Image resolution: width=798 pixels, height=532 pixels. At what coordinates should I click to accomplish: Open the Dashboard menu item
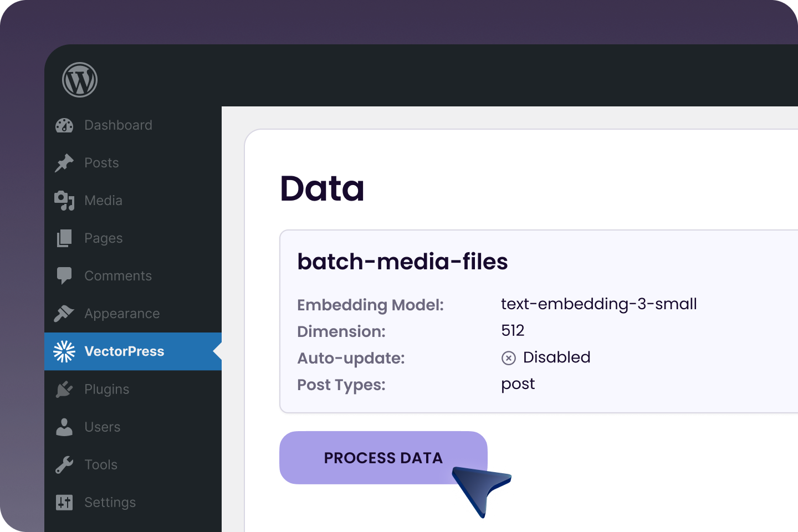point(118,125)
